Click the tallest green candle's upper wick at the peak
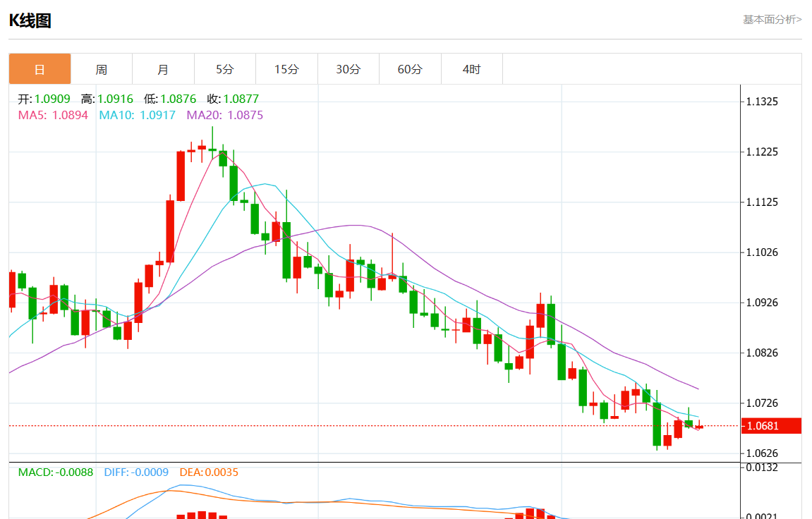 [x=212, y=137]
